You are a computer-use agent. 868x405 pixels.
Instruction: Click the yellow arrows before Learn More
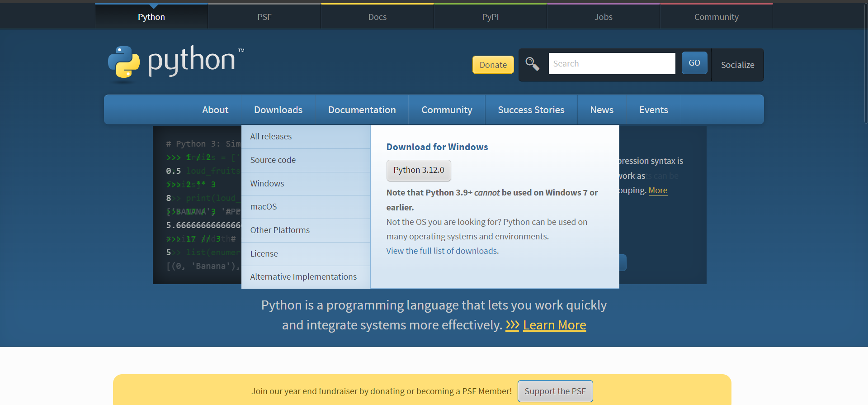512,325
